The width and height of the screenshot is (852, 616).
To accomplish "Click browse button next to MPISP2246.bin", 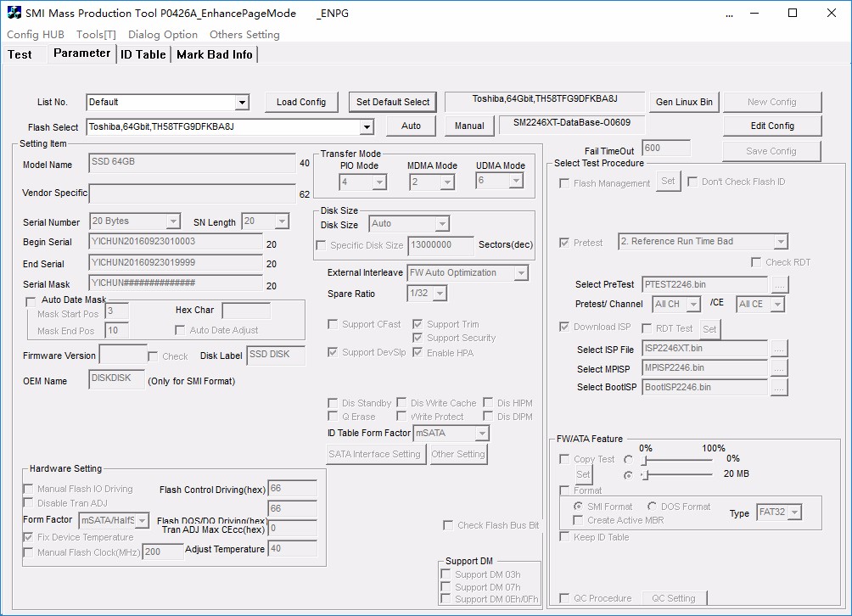I will [x=779, y=368].
